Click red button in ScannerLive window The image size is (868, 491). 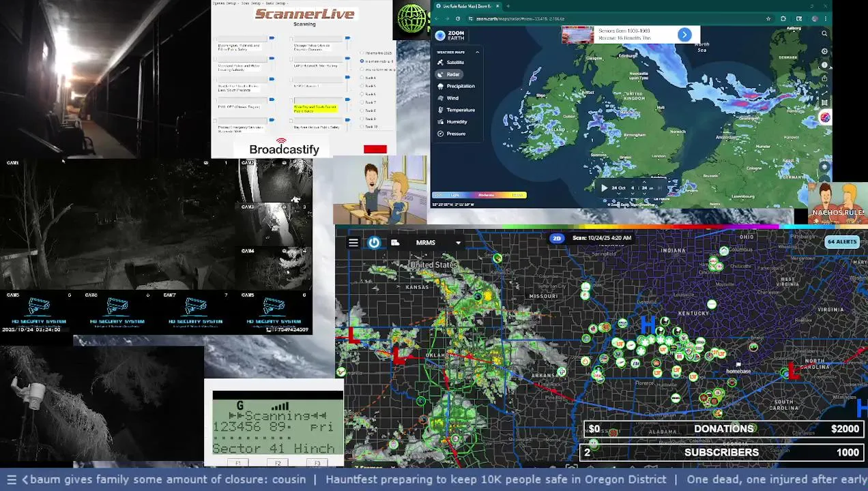tap(375, 149)
